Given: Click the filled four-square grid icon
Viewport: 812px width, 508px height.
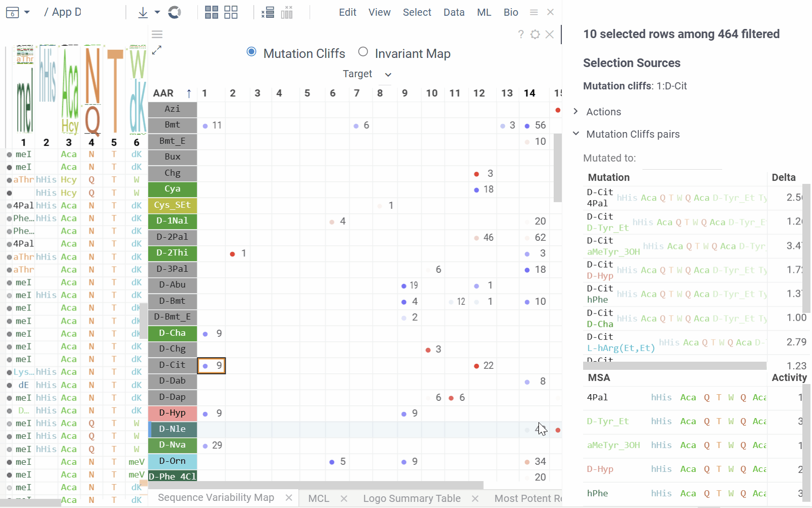Looking at the screenshot, I should pos(211,13).
